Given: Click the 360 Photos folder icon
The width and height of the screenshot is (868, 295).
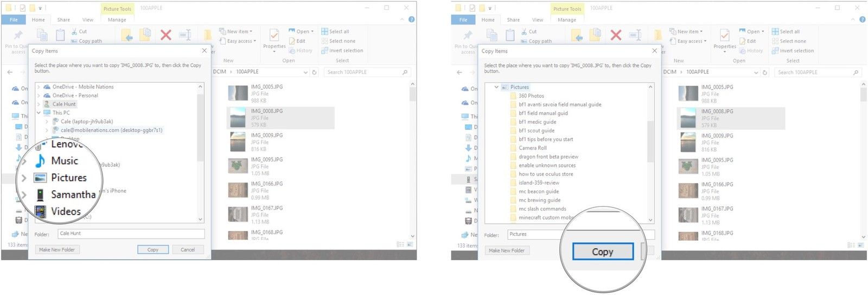Looking at the screenshot, I should [x=513, y=96].
